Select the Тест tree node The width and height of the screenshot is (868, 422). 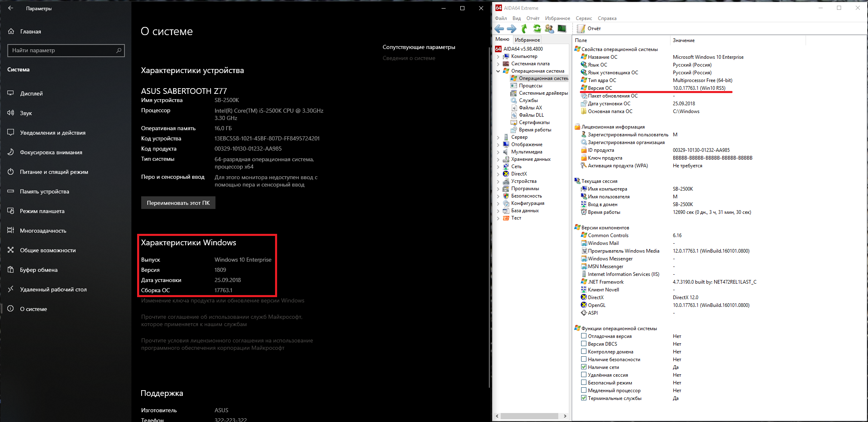coord(516,218)
